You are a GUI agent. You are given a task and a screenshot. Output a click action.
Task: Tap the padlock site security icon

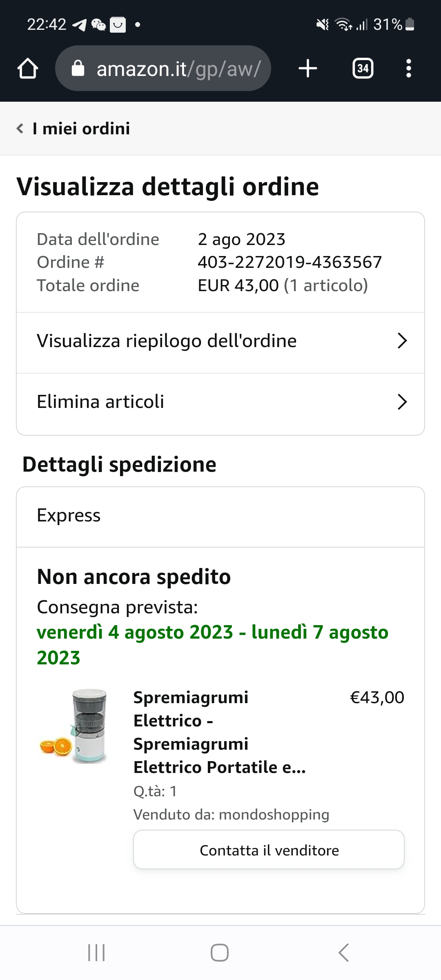coord(78,68)
